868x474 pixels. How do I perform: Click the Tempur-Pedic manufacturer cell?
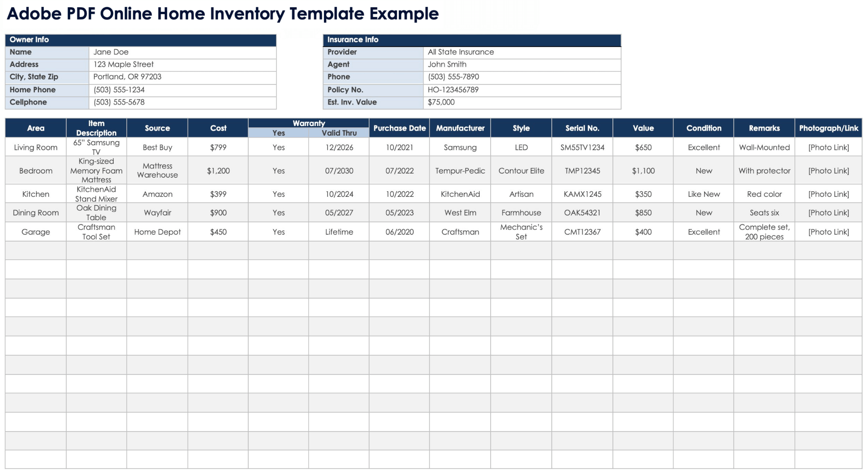click(x=460, y=171)
